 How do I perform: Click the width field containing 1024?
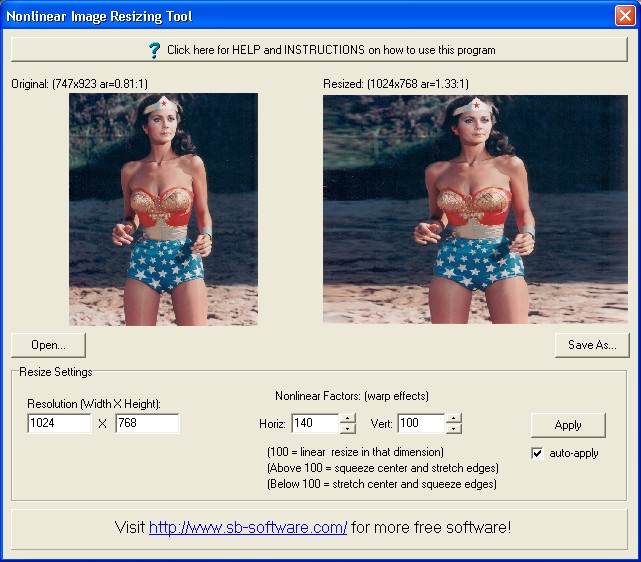(59, 423)
